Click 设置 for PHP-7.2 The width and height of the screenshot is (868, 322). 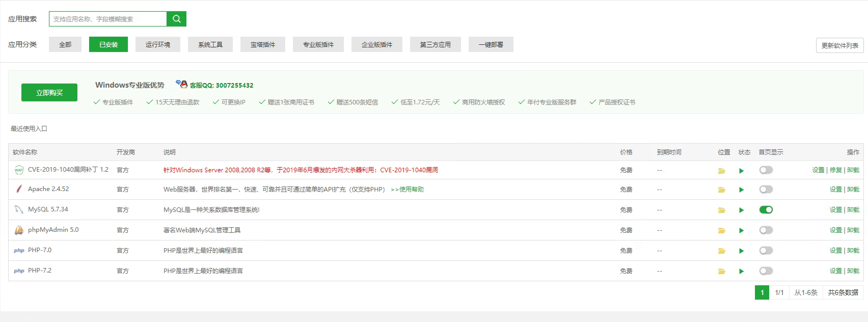click(x=836, y=271)
